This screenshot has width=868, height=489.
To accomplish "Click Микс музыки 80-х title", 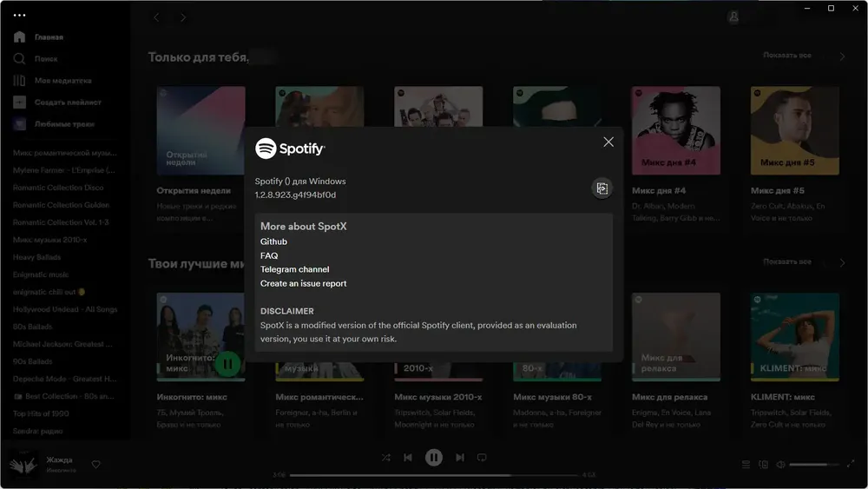I will [552, 397].
